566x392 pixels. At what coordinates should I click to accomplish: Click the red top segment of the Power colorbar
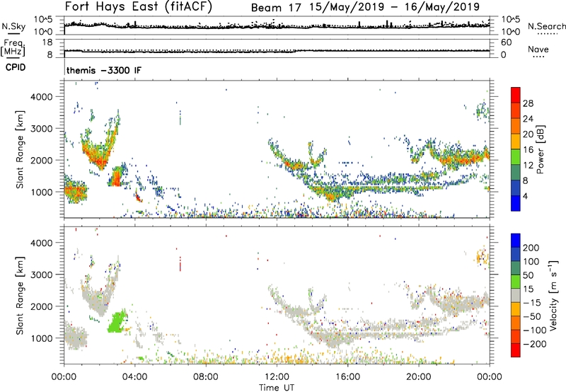coord(516,95)
